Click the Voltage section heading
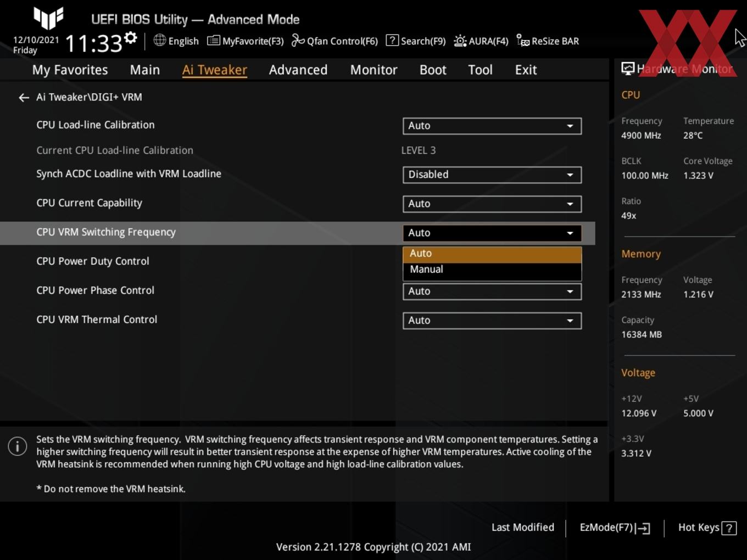Viewport: 747px width, 560px height. [x=638, y=373]
